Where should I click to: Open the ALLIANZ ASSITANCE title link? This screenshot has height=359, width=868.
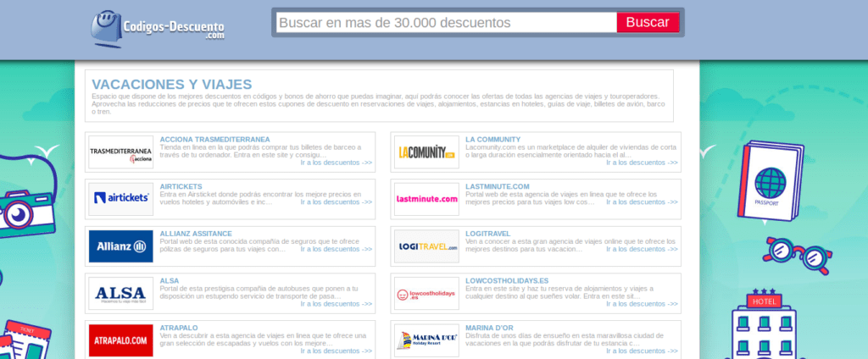click(x=196, y=234)
